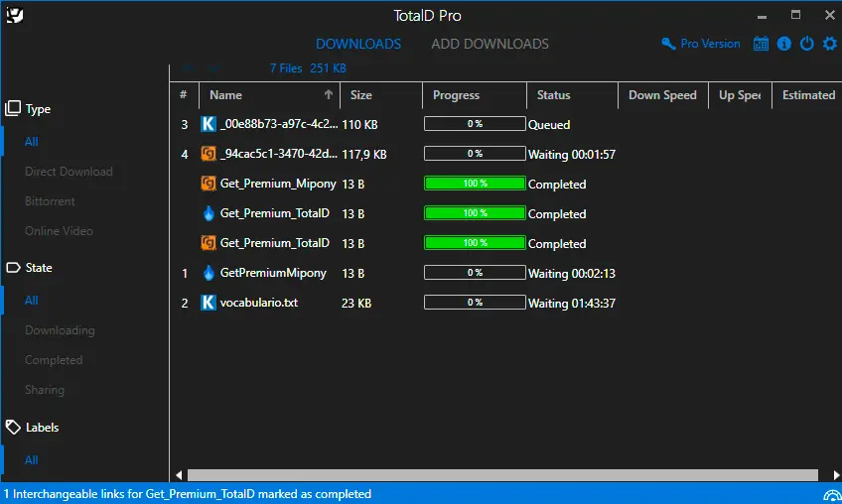Screen dimensions: 842x504
Task: Click the 7 Files 251 KB summary
Action: [308, 68]
